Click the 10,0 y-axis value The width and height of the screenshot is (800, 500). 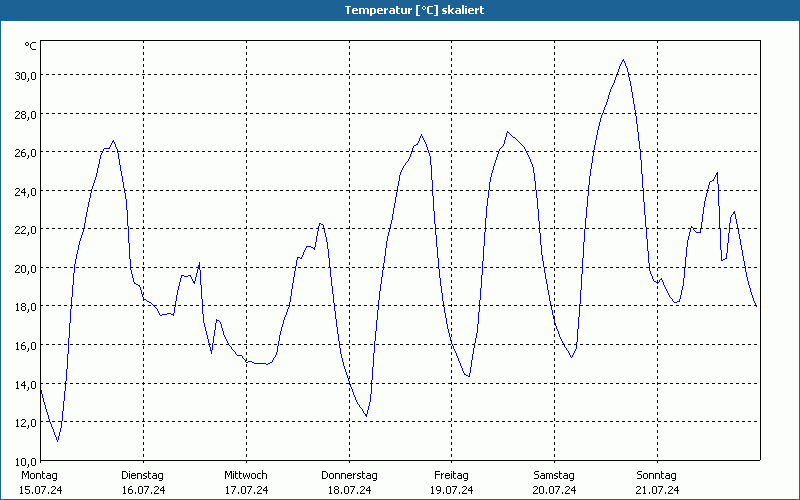[x=25, y=461]
